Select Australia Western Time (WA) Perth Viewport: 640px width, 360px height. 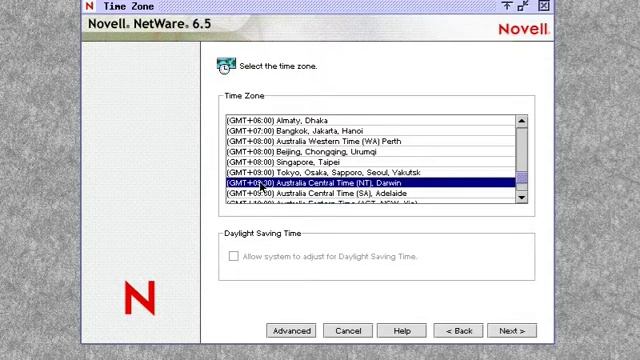click(x=371, y=141)
